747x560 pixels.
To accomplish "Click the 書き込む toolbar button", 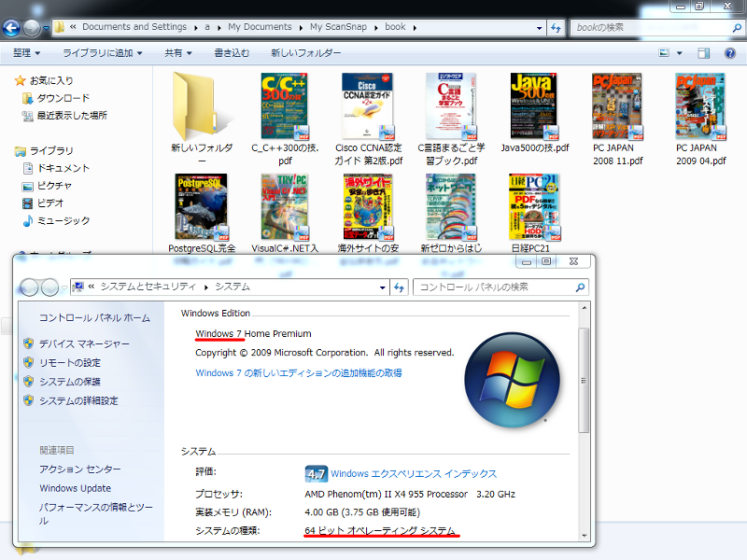I will coord(232,53).
